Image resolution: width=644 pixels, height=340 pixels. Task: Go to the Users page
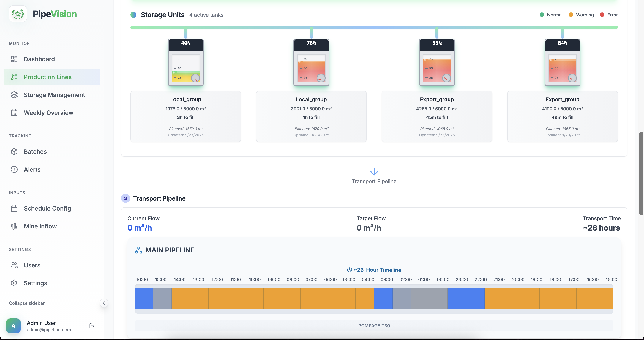[x=32, y=265]
